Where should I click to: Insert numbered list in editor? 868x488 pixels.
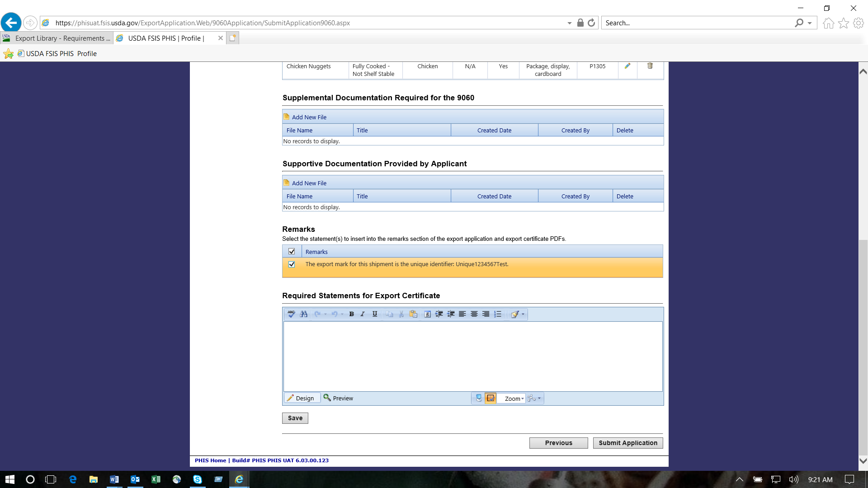coord(498,314)
